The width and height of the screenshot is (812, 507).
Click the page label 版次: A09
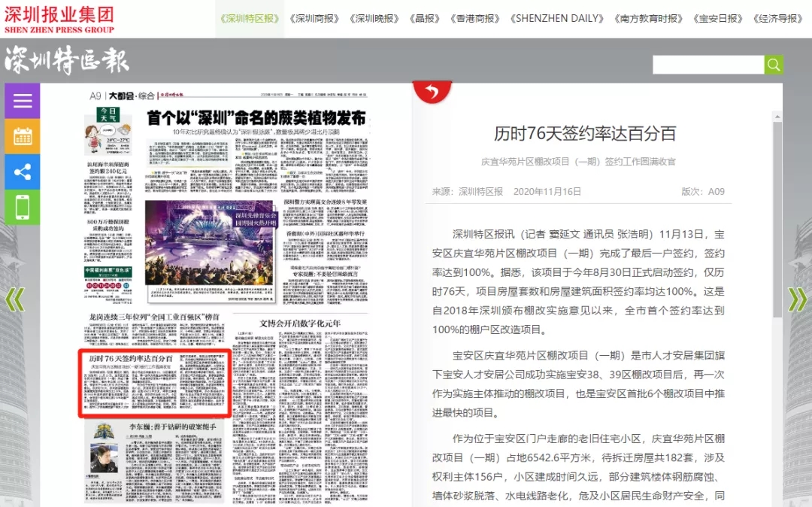703,192
